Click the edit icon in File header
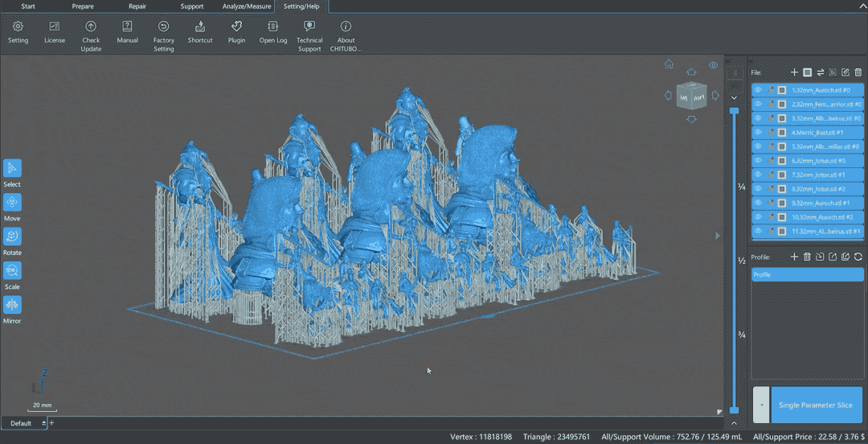Screen dimensions: 868x444 845,72
